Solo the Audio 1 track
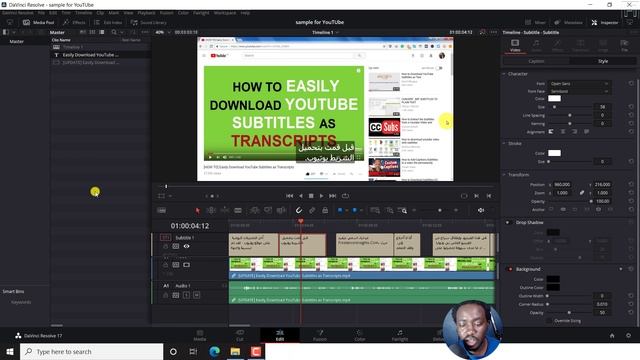 (187, 295)
